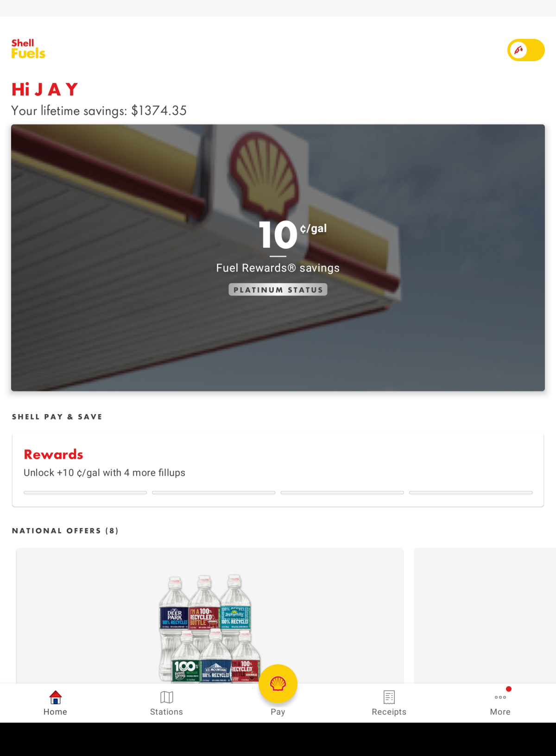The image size is (556, 756).
Task: Tap the 10 ¢/gal Fuel Rewards banner
Action: coord(278,258)
